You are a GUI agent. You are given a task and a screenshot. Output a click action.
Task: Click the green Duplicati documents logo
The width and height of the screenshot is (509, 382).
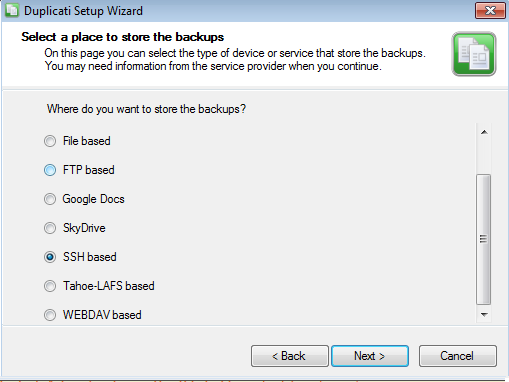[474, 54]
